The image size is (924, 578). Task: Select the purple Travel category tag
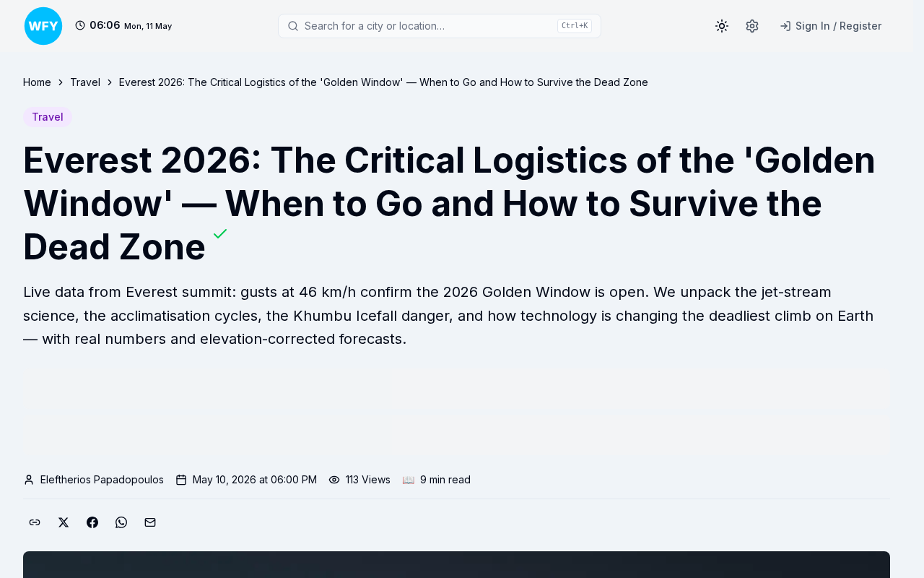tap(48, 117)
